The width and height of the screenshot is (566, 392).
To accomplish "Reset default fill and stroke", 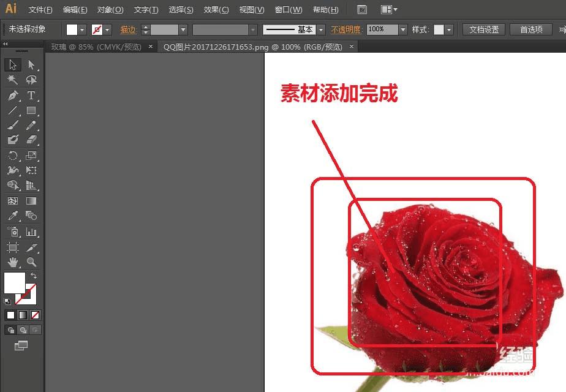I will [x=7, y=301].
